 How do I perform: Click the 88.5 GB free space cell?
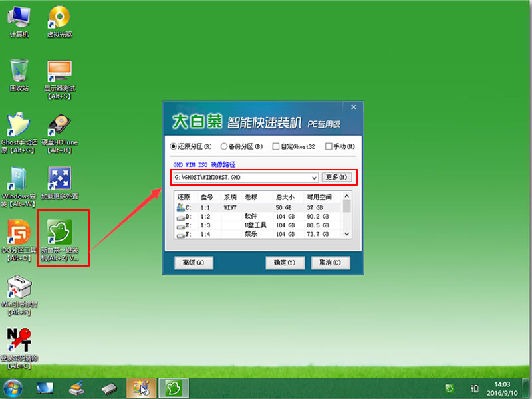point(318,225)
